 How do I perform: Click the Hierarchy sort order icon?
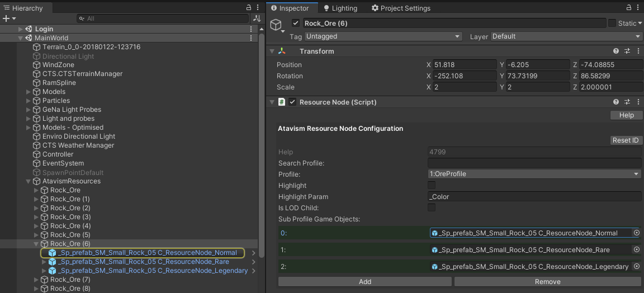(x=257, y=18)
